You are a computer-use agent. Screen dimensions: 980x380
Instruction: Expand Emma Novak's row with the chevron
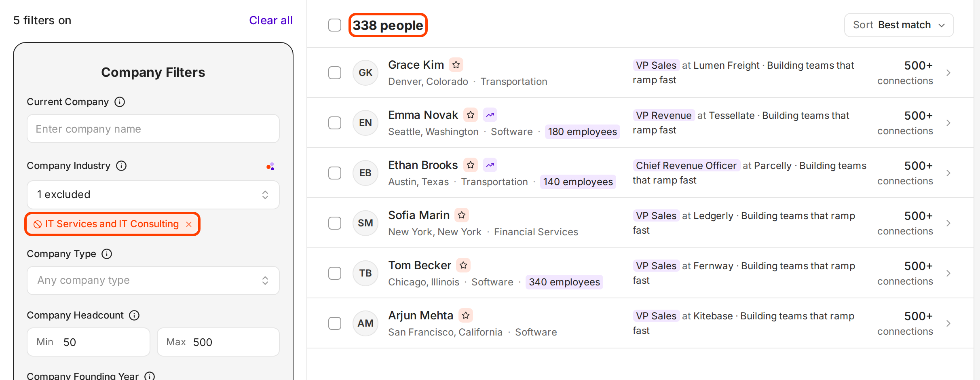tap(948, 123)
